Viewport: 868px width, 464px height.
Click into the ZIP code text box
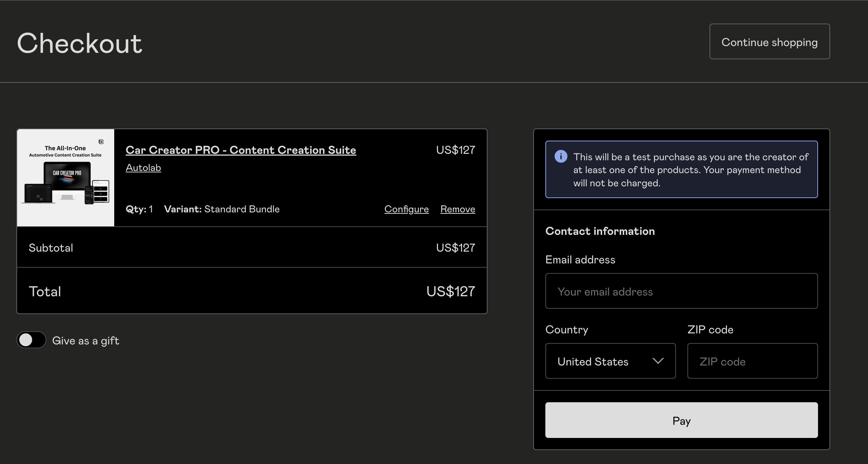752,361
